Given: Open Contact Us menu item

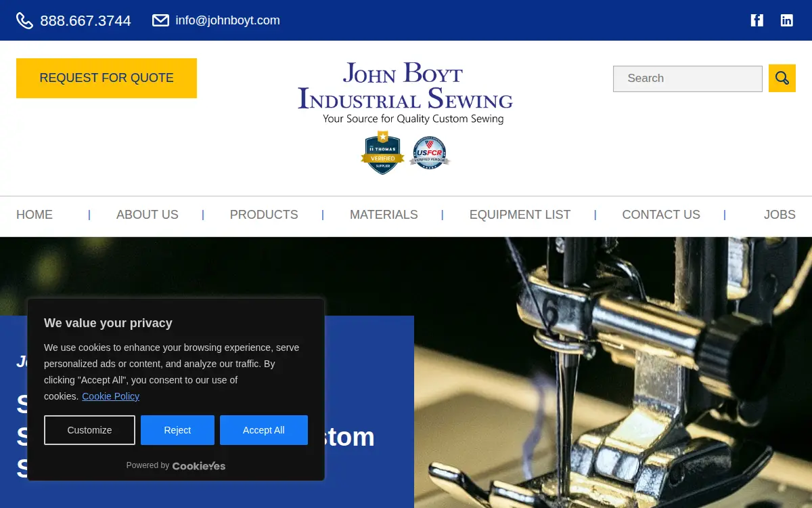Looking at the screenshot, I should (661, 215).
